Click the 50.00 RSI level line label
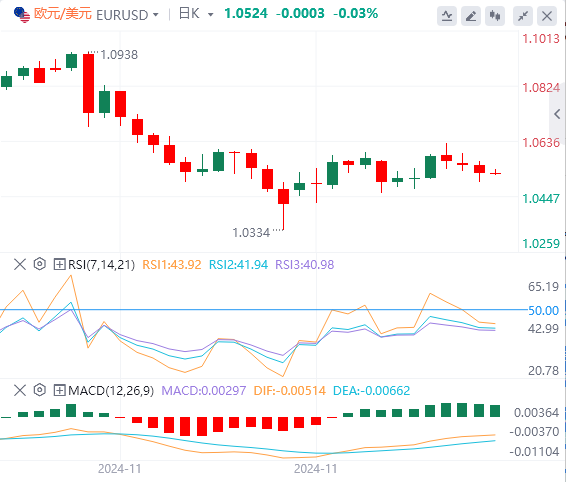The height and width of the screenshot is (482, 566). (x=543, y=311)
